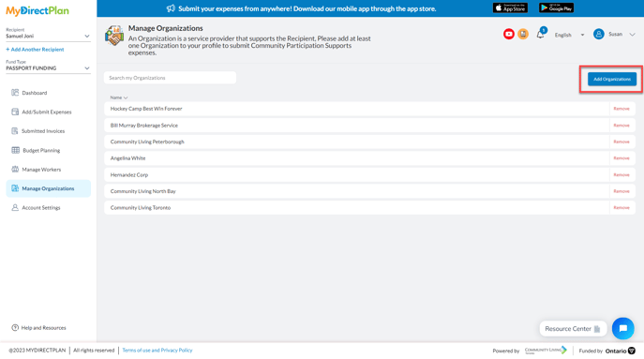Open Budget Planning menu item

41,150
